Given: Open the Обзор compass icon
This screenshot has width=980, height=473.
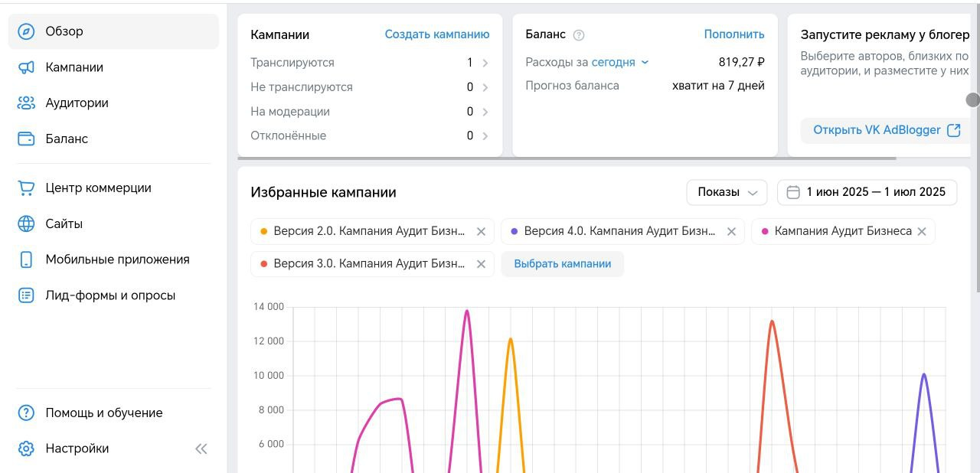Looking at the screenshot, I should pyautogui.click(x=26, y=31).
